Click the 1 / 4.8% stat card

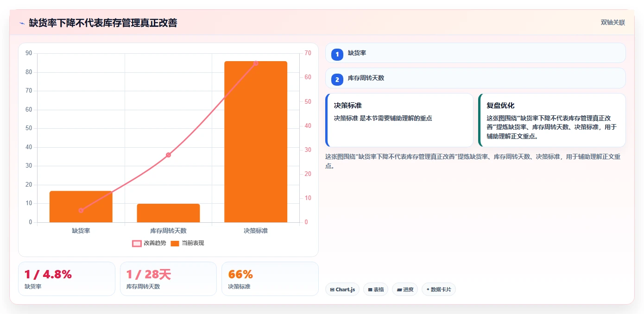pos(67,279)
